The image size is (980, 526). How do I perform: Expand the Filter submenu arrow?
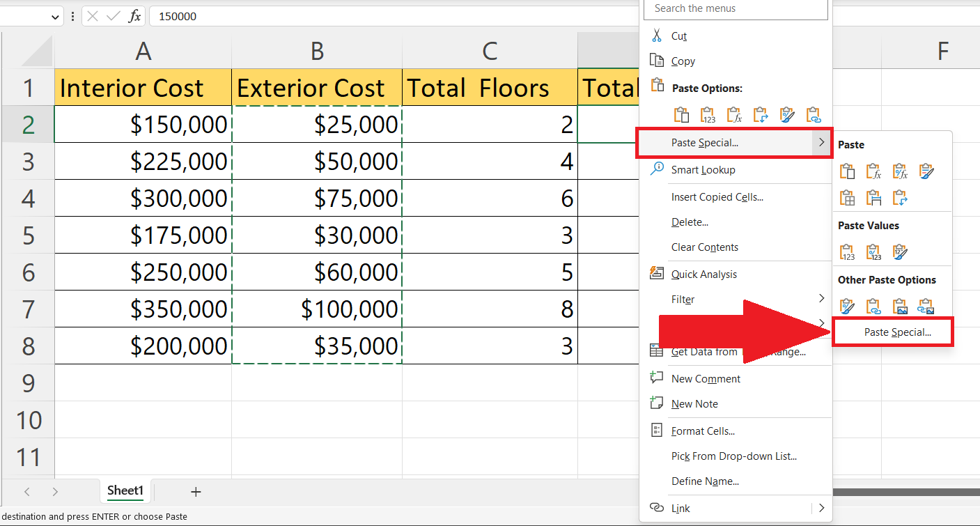tap(822, 299)
